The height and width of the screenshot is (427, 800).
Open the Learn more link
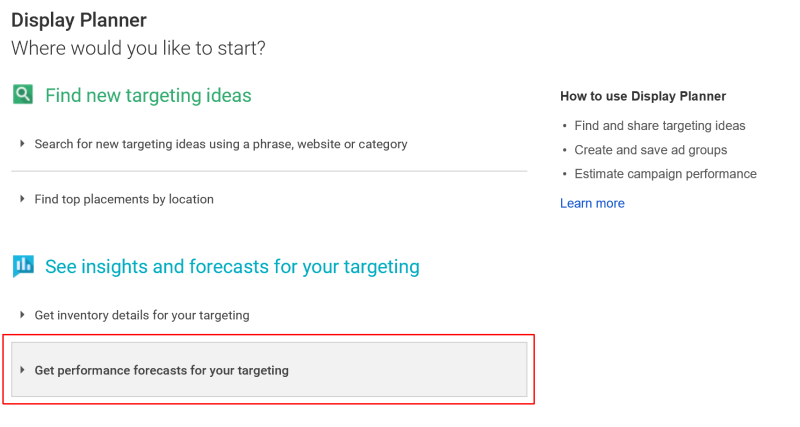tap(592, 203)
